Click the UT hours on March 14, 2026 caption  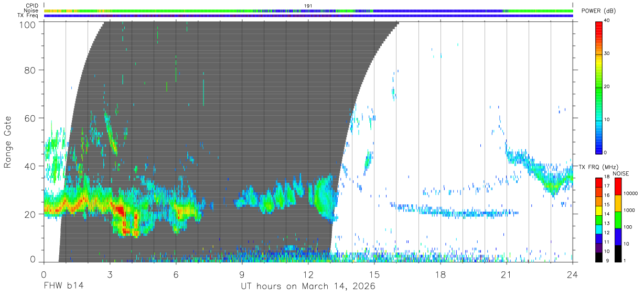click(308, 287)
